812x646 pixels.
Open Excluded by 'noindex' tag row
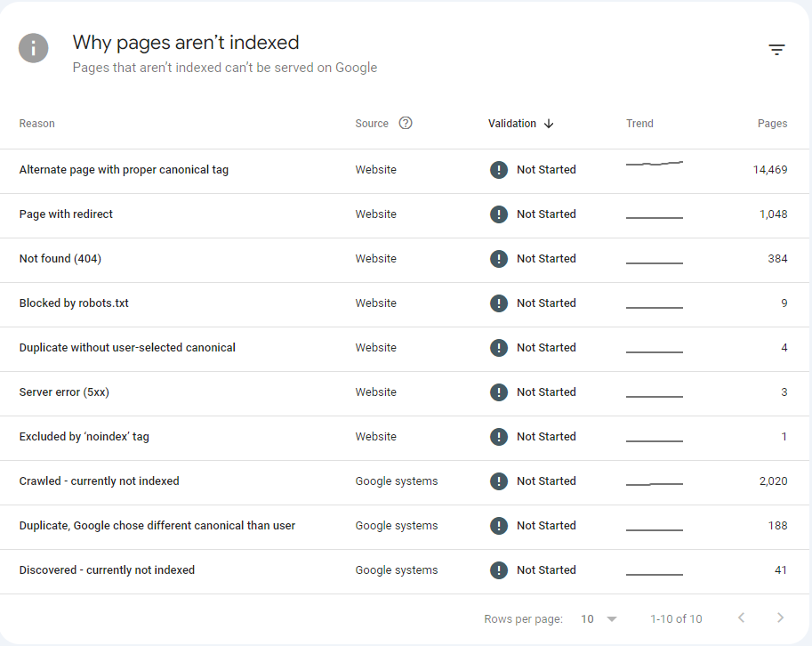(84, 437)
